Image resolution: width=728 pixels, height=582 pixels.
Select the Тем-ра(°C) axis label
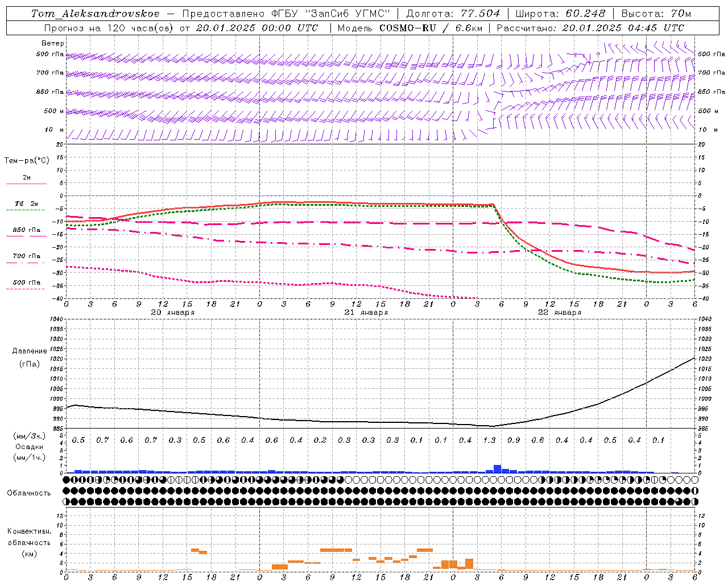(27, 161)
